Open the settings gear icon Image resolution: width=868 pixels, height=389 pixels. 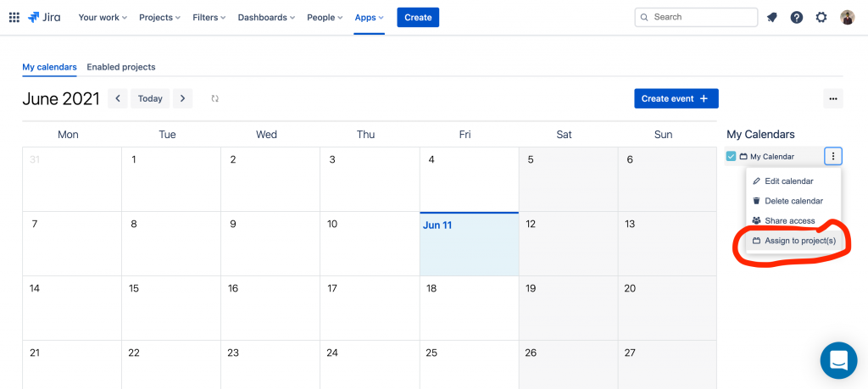(x=821, y=17)
